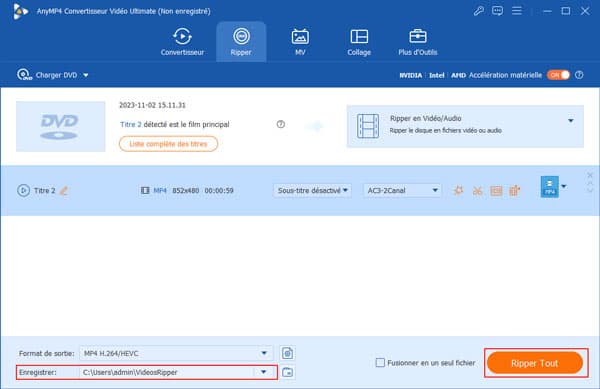Open the hamburger menu icon
The height and width of the screenshot is (389, 600).
tap(517, 11)
